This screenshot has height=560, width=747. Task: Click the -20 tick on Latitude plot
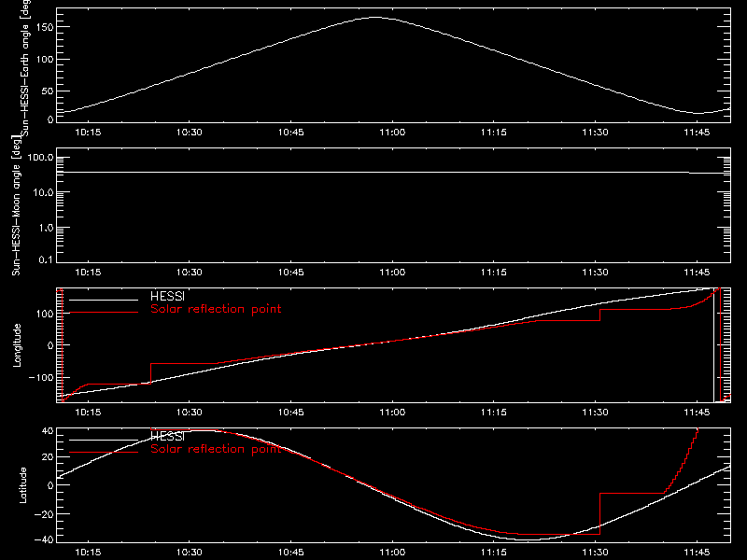click(44, 514)
